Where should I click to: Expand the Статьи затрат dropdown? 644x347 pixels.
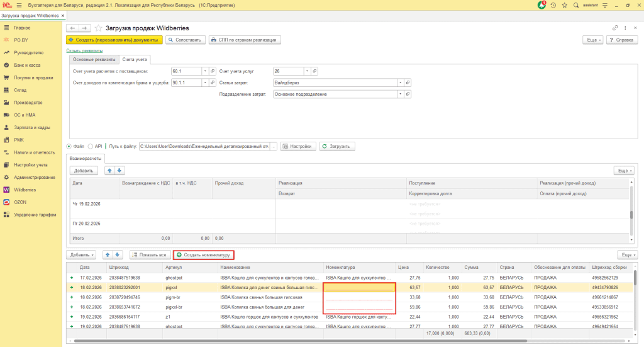point(400,82)
